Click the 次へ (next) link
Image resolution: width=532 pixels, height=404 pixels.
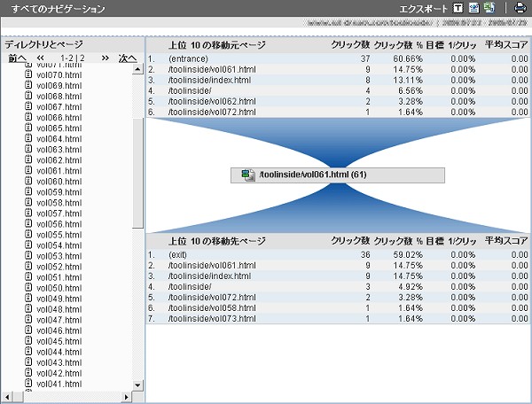click(128, 58)
